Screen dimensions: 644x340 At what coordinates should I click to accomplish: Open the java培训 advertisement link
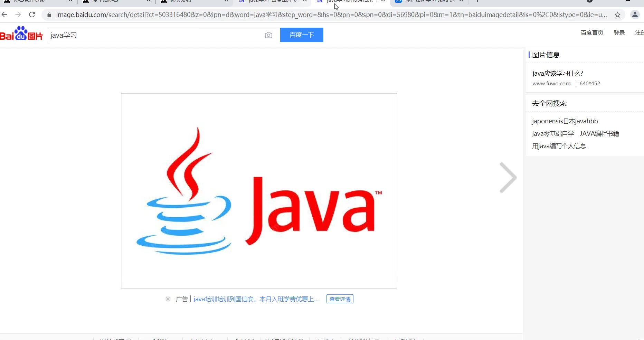coord(256,299)
